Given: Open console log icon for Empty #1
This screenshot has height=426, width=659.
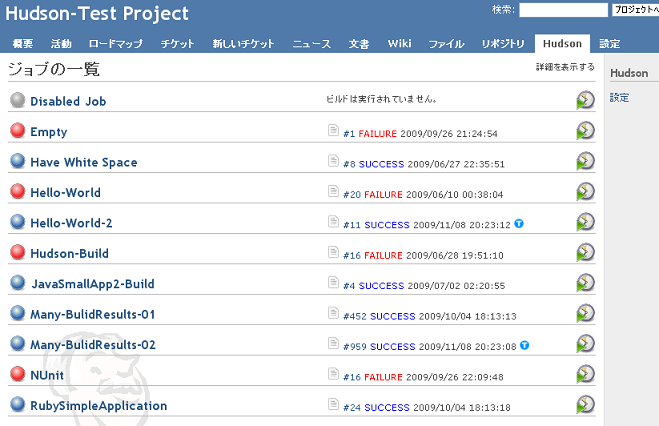Looking at the screenshot, I should [333, 130].
